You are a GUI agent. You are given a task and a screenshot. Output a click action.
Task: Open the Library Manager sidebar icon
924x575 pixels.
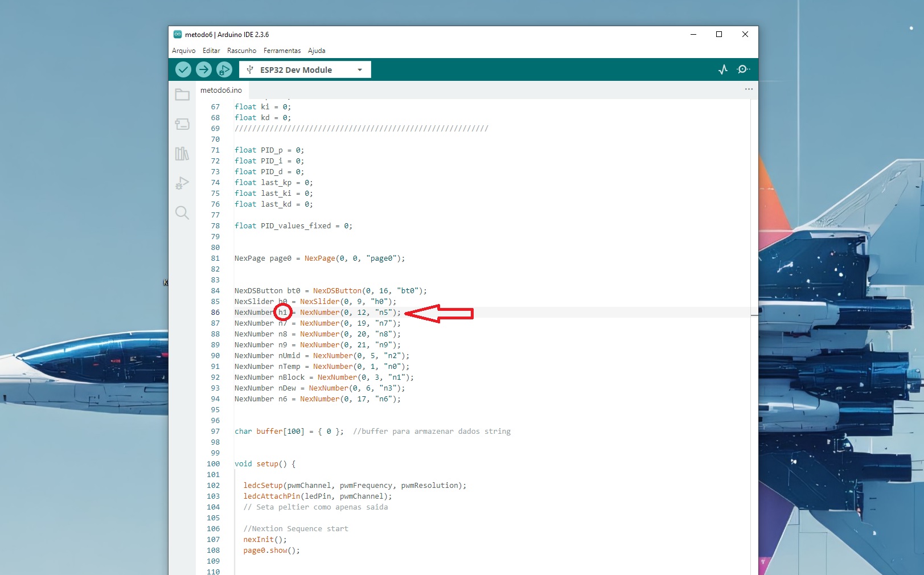(x=182, y=154)
